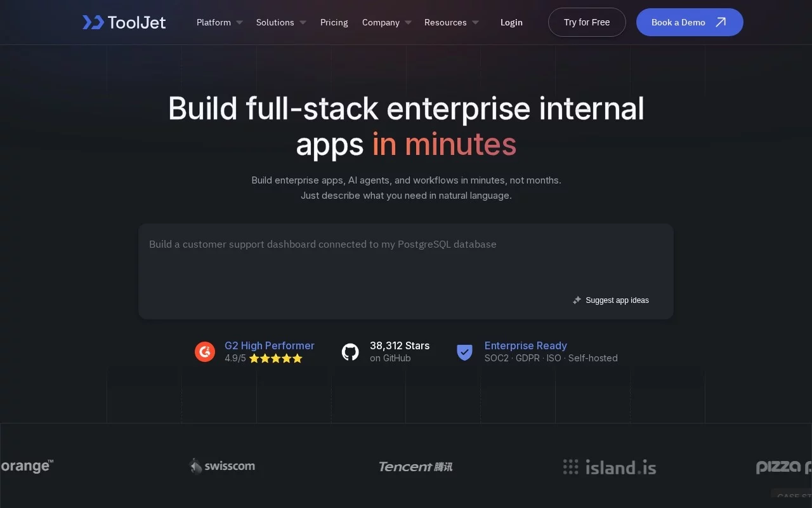Viewport: 812px width, 508px height.
Task: Click the 4.9/5 rating text
Action: pos(235,358)
